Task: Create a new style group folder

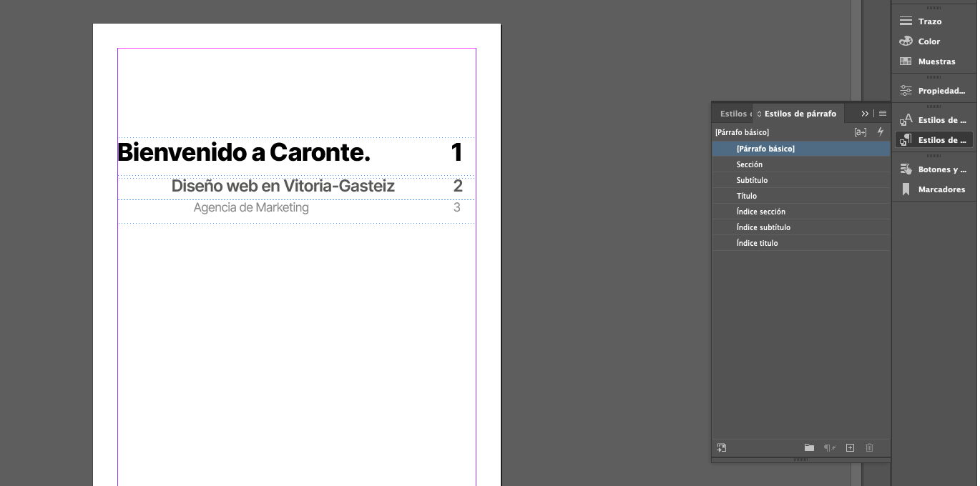Action: [x=809, y=447]
